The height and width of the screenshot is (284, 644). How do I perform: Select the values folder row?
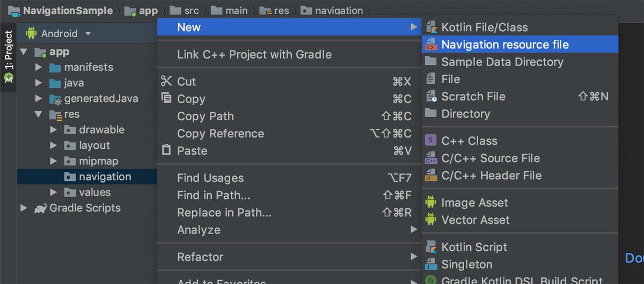(87, 192)
